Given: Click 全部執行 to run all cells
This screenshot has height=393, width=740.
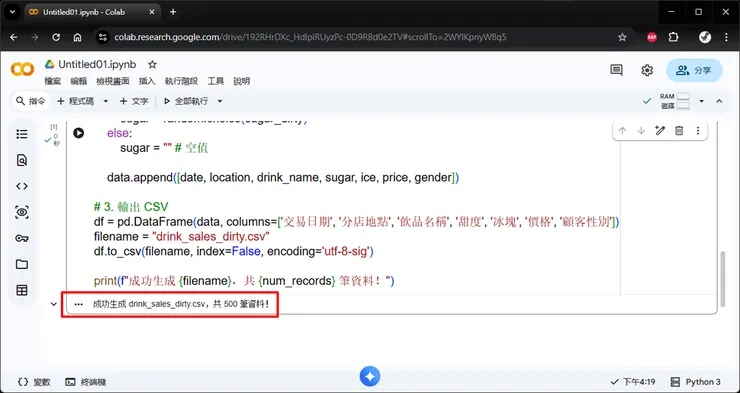Looking at the screenshot, I should tap(185, 101).
